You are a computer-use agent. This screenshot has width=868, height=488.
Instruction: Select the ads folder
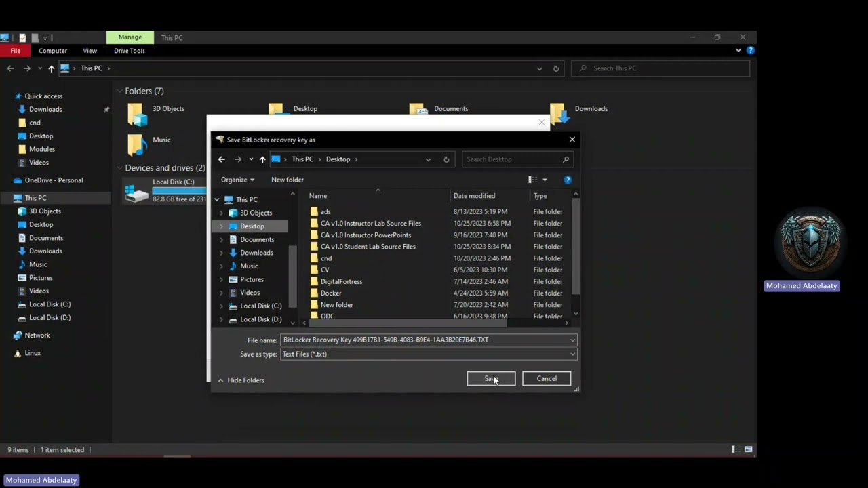pos(325,211)
